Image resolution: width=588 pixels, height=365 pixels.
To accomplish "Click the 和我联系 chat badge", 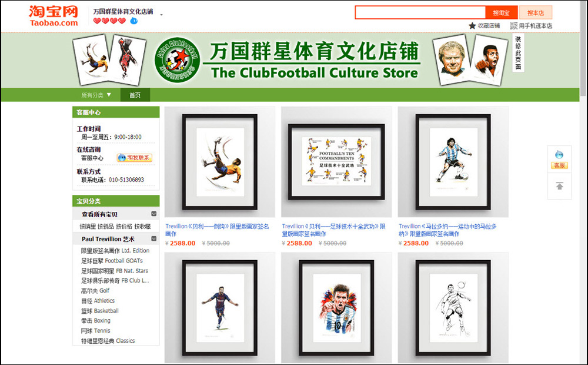I will (x=134, y=158).
